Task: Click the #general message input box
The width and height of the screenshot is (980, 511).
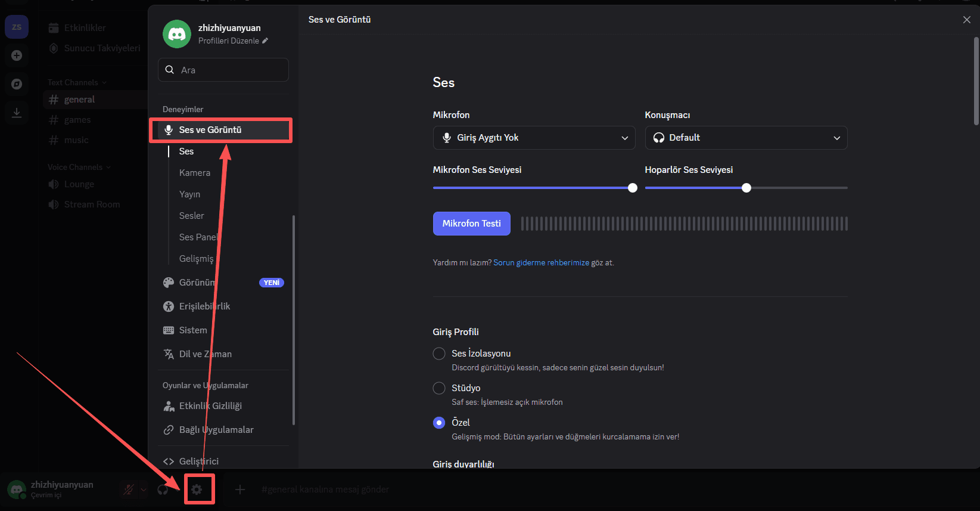Action: coord(325,490)
